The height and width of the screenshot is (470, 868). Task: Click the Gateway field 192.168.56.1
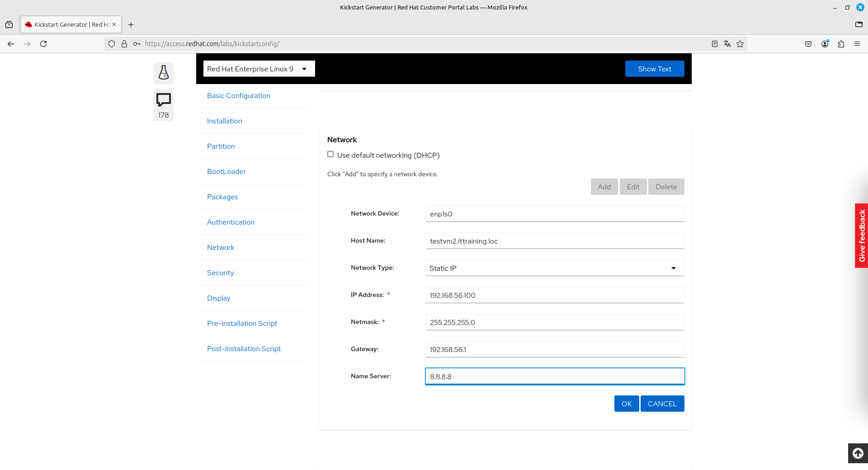point(555,349)
